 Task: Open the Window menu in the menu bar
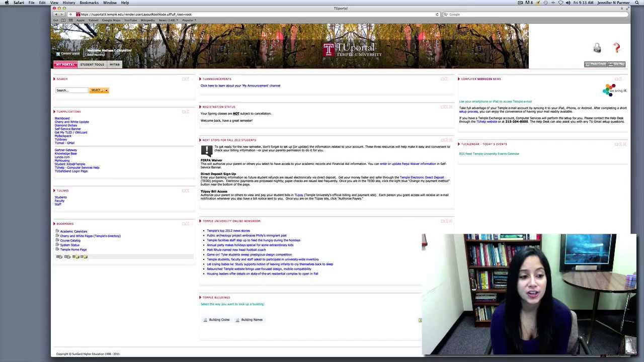click(110, 3)
